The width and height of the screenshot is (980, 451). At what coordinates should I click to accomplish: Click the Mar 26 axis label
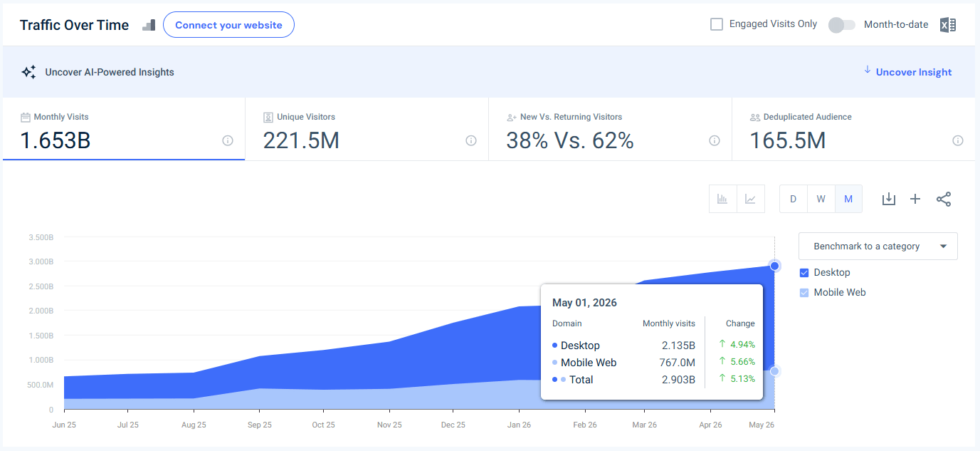point(644,425)
